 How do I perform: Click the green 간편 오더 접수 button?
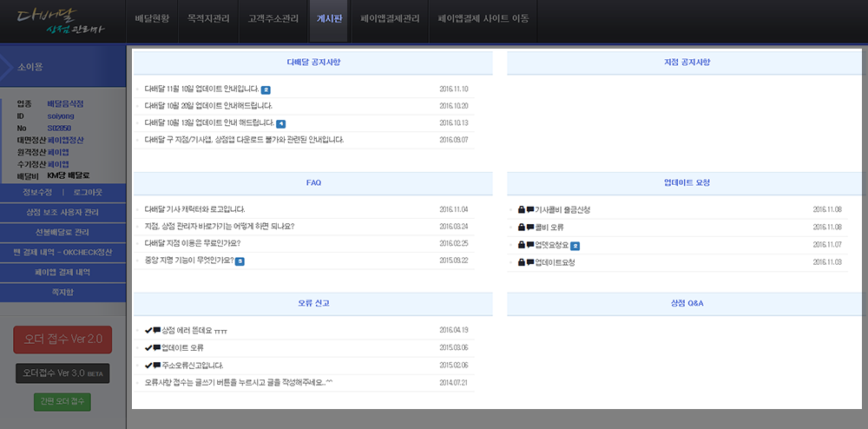pyautogui.click(x=62, y=401)
